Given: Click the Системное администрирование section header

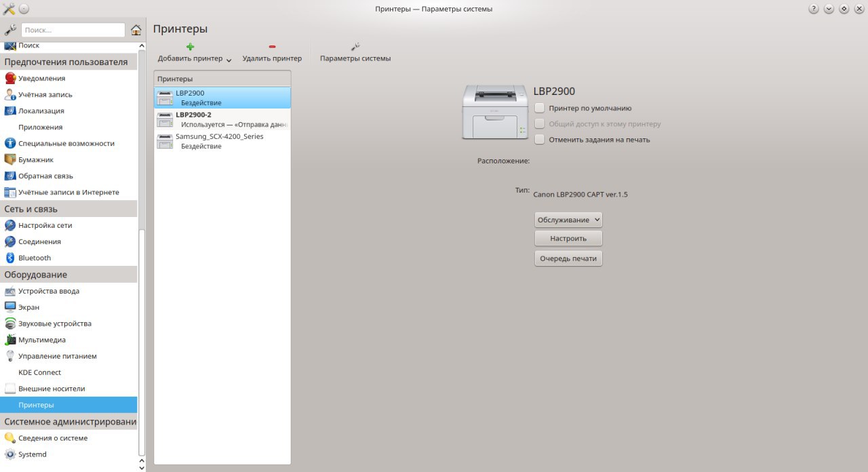Looking at the screenshot, I should (x=68, y=422).
